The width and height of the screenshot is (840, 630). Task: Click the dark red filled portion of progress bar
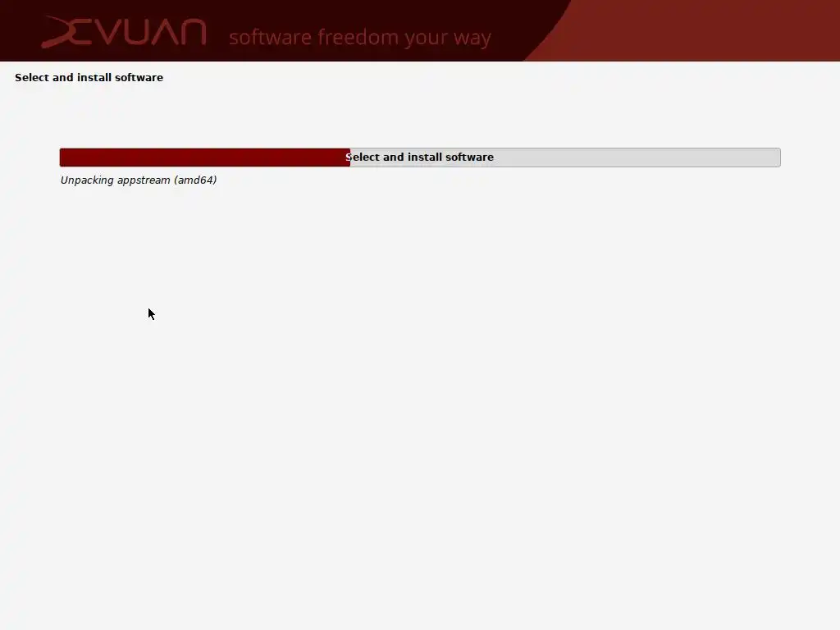[x=204, y=157]
